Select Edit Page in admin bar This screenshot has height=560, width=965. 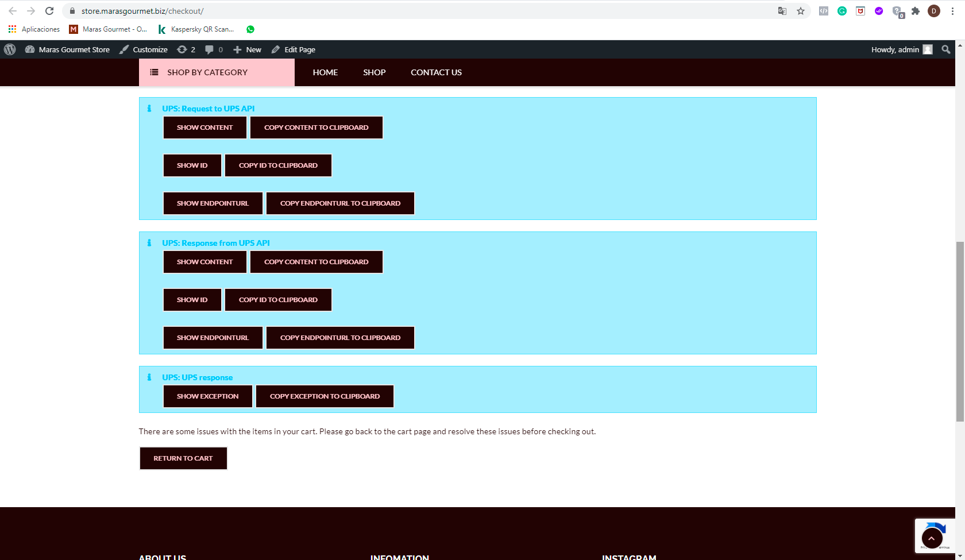point(294,49)
